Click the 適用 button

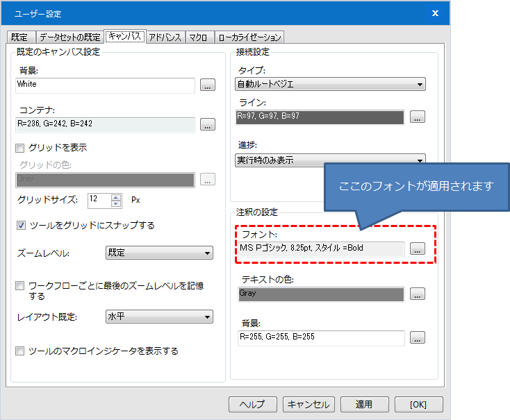click(x=365, y=404)
